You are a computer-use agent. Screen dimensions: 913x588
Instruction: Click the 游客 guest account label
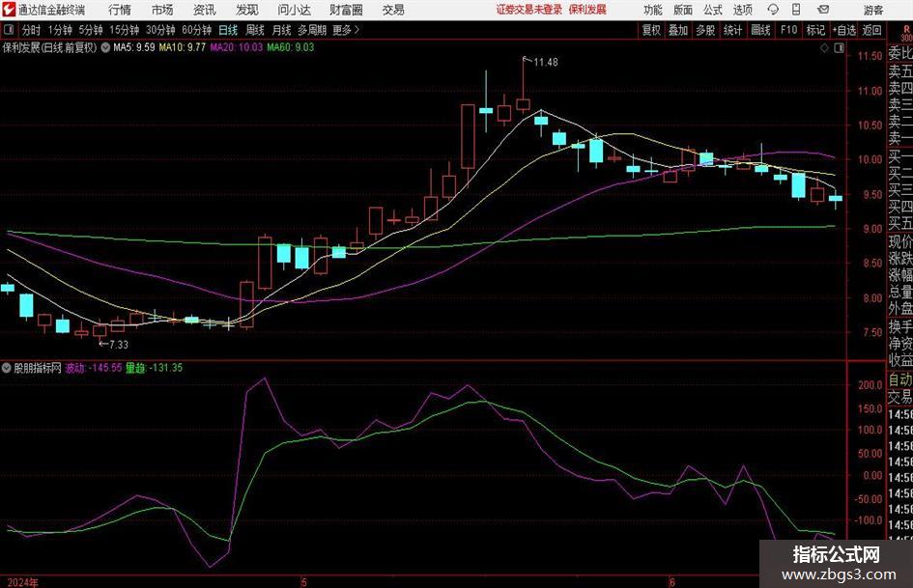[873, 10]
